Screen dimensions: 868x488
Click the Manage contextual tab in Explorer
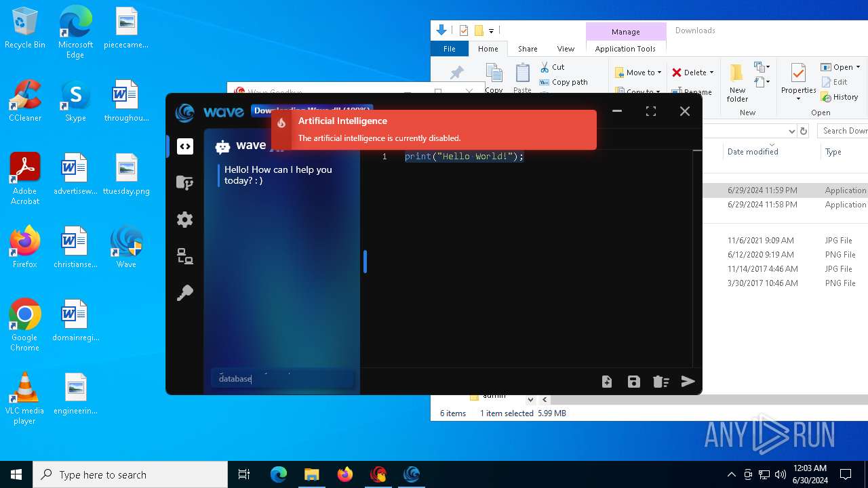[625, 32]
